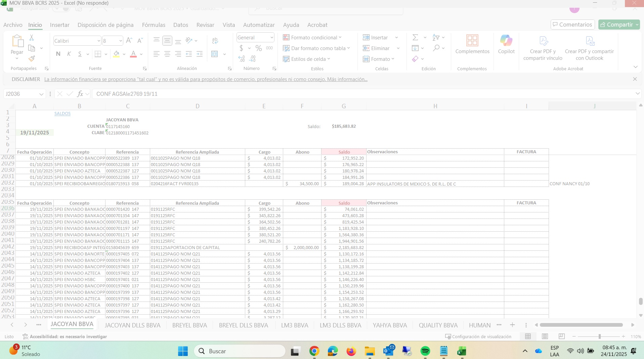Image resolution: width=644 pixels, height=359 pixels.
Task: Click the percent style icon
Action: click(258, 48)
